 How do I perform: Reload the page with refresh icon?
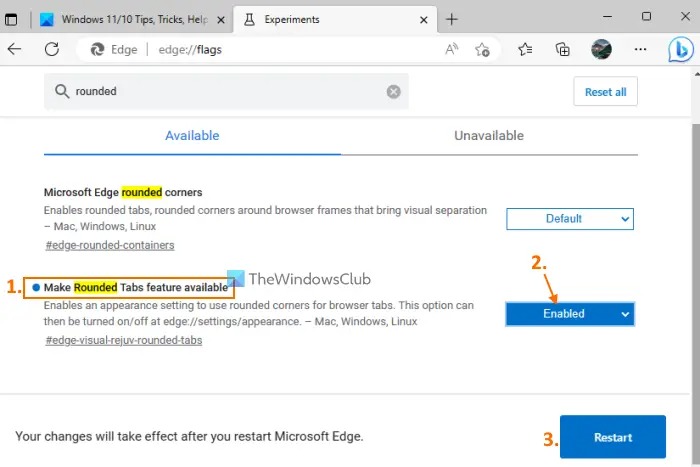52,49
